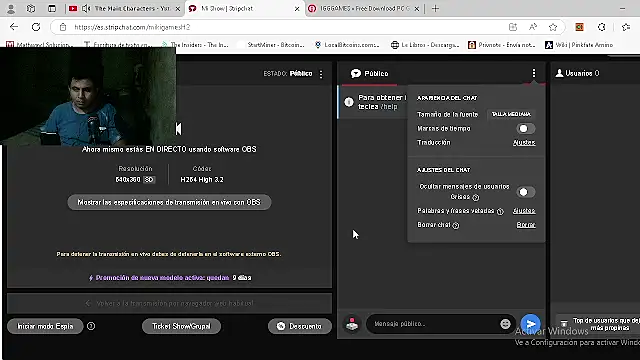640x360 pixels.
Task: Open the emoji picker in chat input
Action: 505,324
